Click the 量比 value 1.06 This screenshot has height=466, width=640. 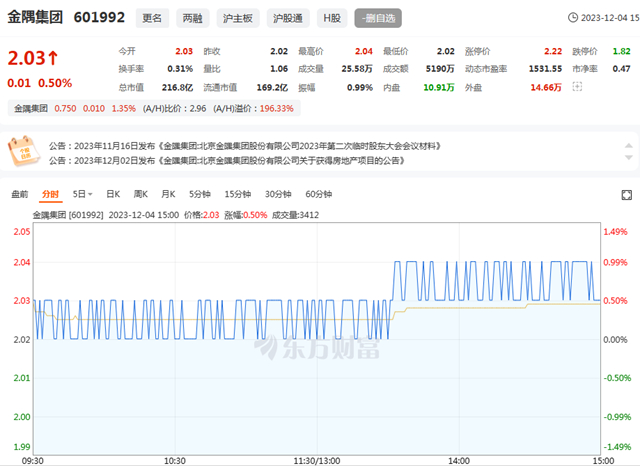click(279, 69)
